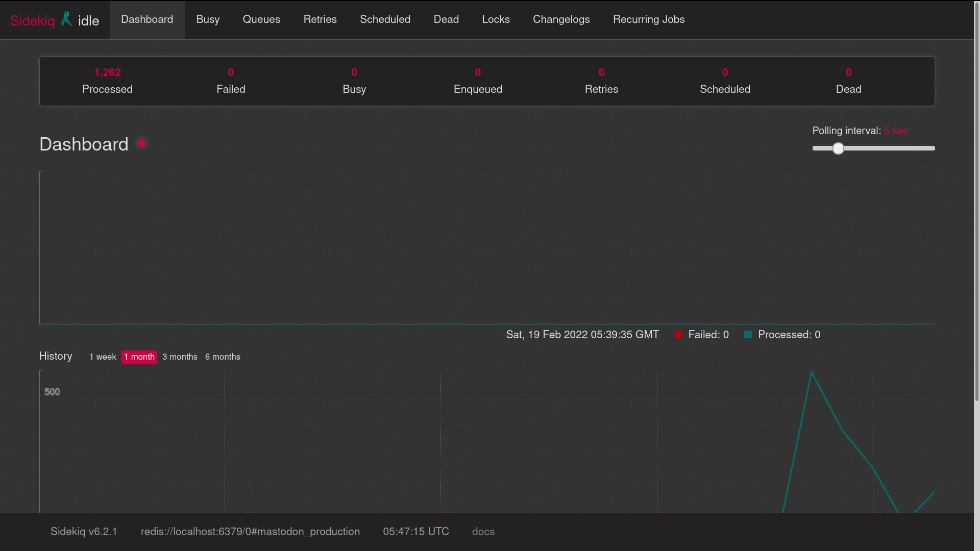Click the red Failed legend square

[678, 335]
